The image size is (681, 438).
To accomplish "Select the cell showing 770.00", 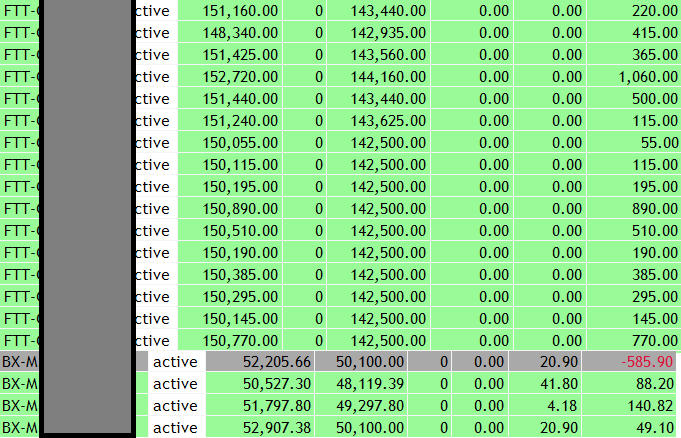I will [634, 341].
